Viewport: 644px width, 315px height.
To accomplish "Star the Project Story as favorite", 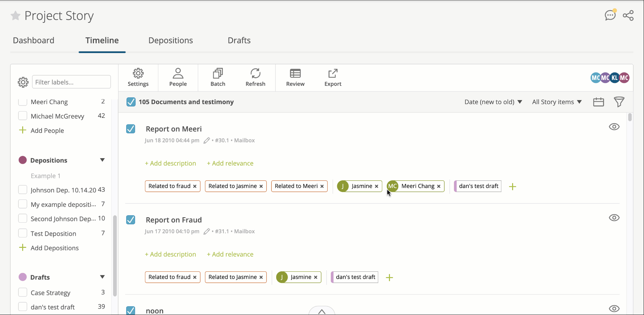I will coord(15,15).
